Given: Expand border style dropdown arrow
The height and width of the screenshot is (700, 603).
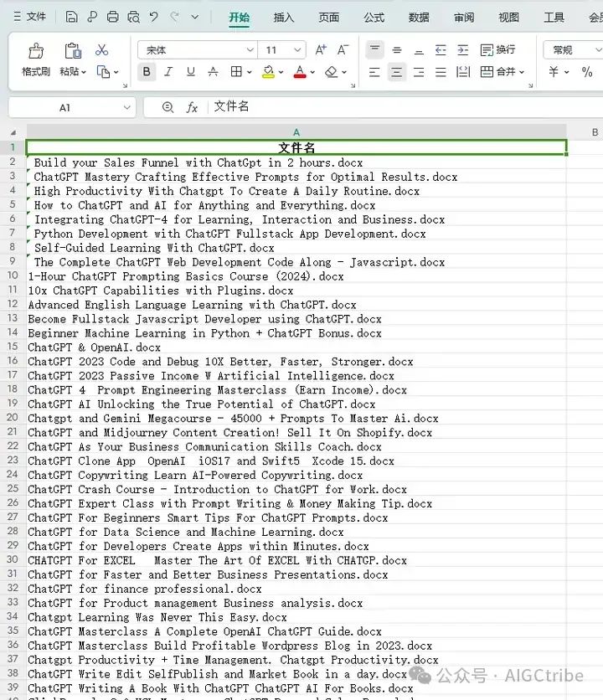Looking at the screenshot, I should 250,72.
